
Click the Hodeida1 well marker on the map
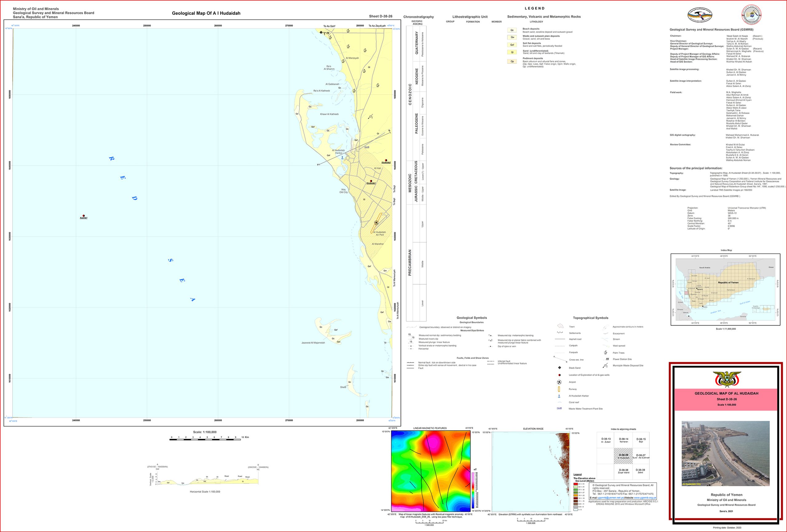371,181
